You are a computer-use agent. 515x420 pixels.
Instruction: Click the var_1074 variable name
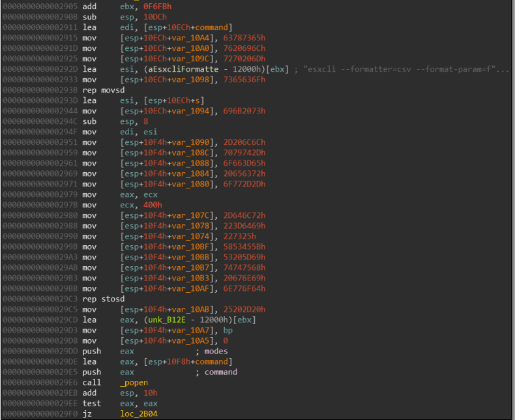point(190,236)
